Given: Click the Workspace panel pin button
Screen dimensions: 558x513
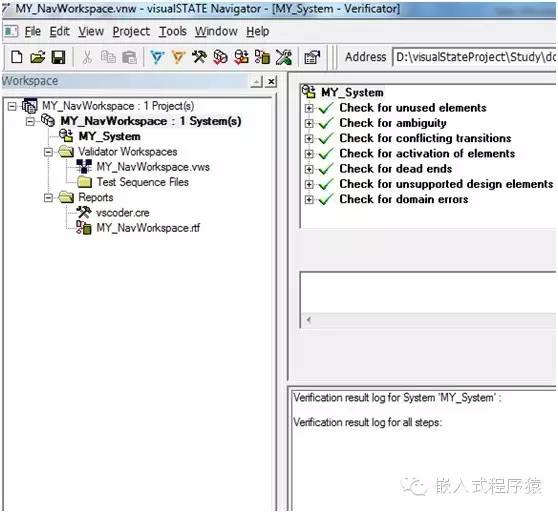Looking at the screenshot, I should click(x=257, y=82).
